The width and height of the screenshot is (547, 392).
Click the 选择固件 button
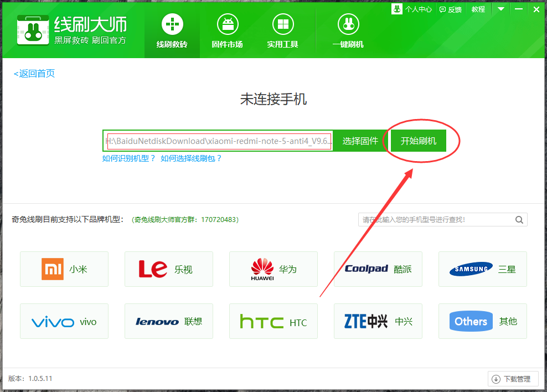(x=360, y=141)
